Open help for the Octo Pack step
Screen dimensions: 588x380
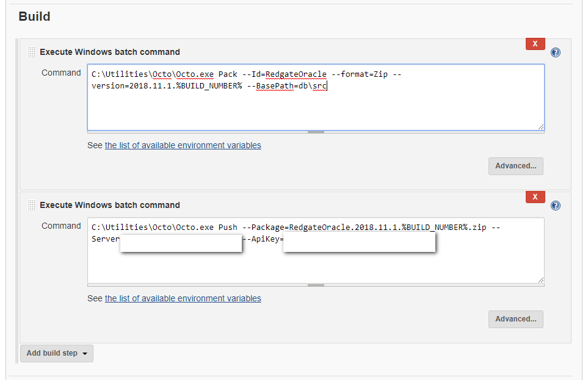coord(556,52)
